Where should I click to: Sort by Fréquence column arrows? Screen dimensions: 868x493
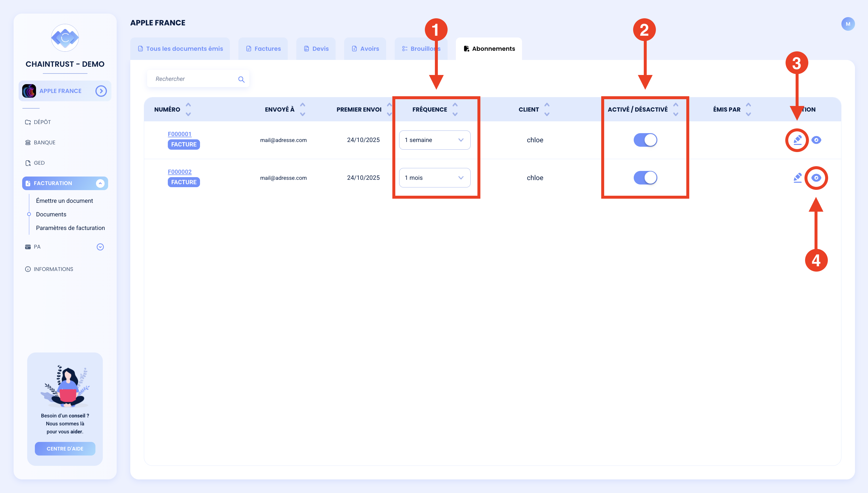tap(455, 109)
